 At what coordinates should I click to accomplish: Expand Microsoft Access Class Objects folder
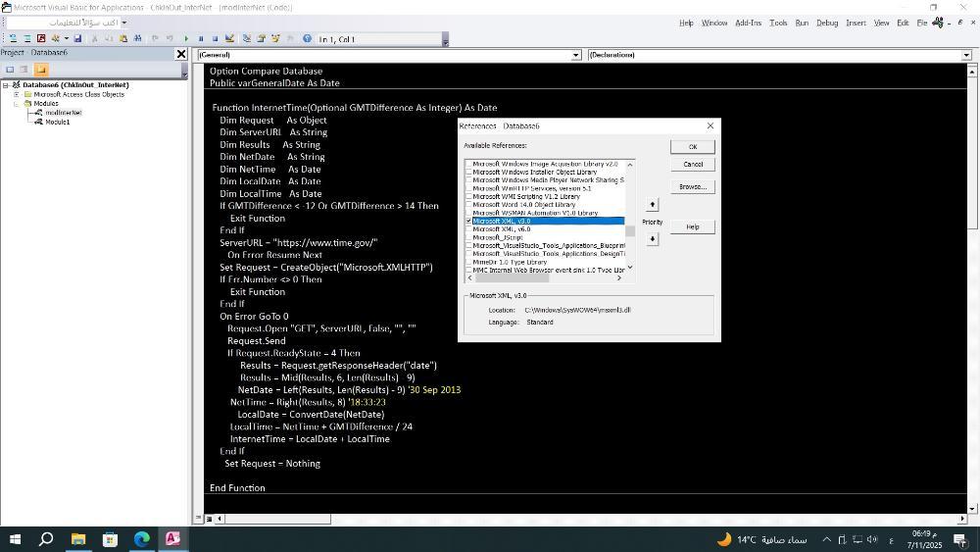pyautogui.click(x=16, y=94)
